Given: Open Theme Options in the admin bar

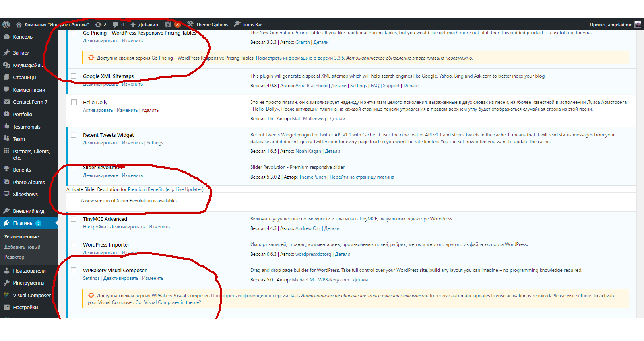Looking at the screenshot, I should (208, 25).
